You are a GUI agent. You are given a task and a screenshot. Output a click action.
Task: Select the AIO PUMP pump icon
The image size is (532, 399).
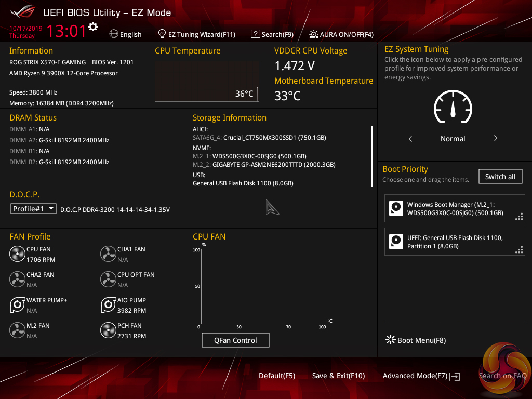pos(108,304)
